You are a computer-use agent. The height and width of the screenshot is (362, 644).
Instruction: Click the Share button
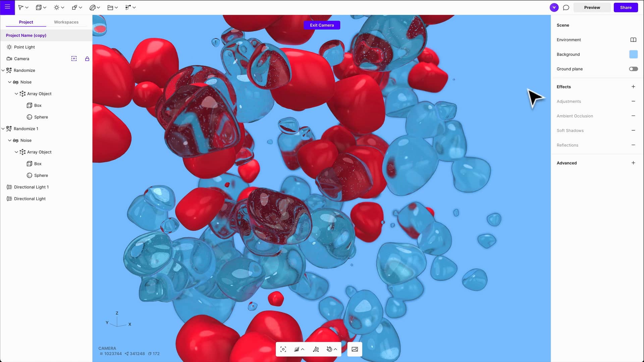click(x=626, y=7)
